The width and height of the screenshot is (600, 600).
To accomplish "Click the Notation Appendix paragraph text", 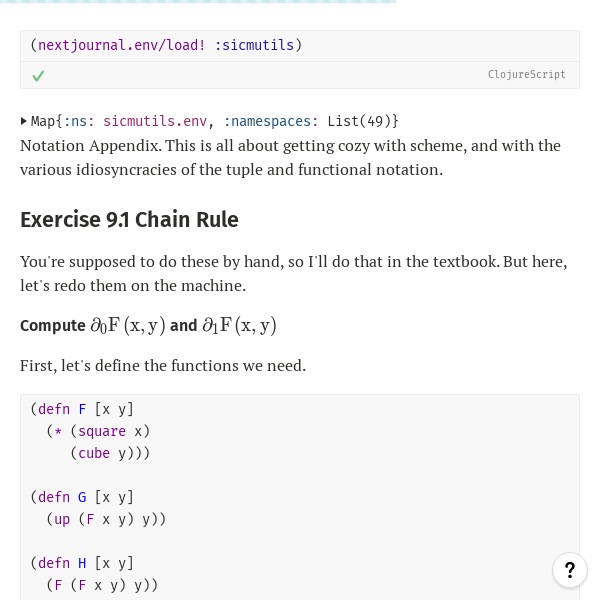I will (x=290, y=158).
